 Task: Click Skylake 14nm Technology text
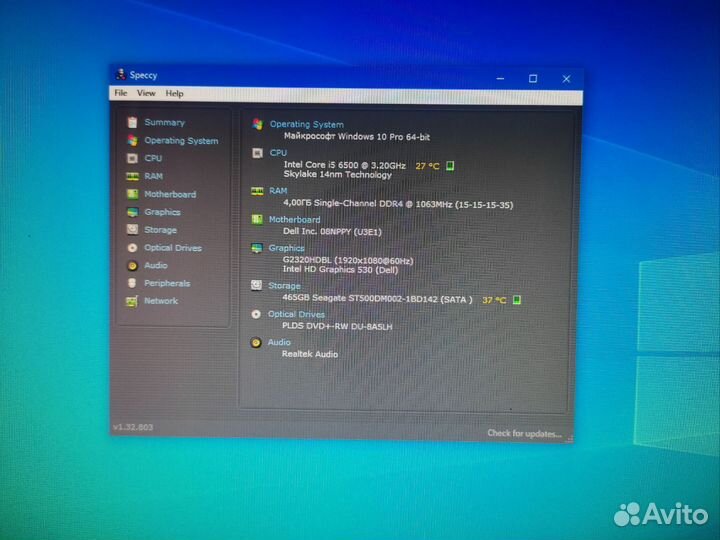pyautogui.click(x=338, y=175)
